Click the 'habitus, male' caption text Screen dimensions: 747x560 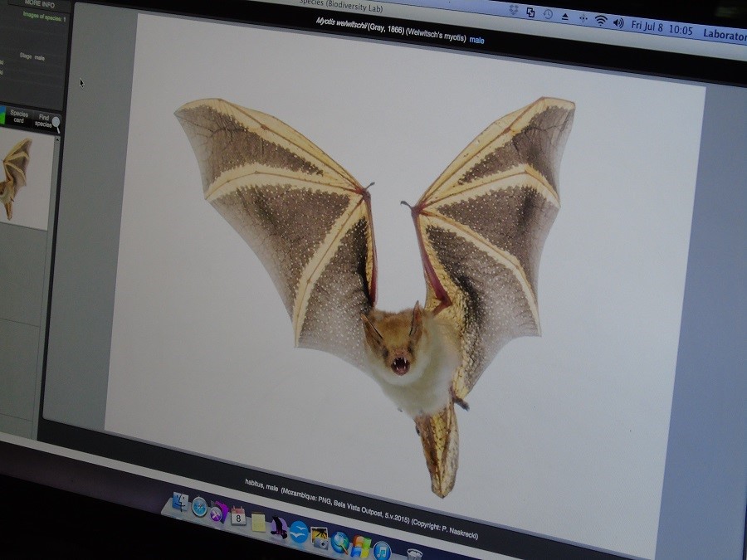pos(261,485)
